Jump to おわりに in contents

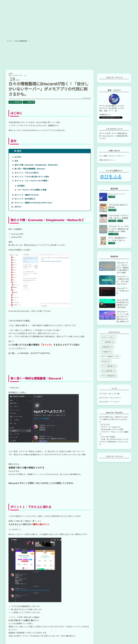[18, 207]
